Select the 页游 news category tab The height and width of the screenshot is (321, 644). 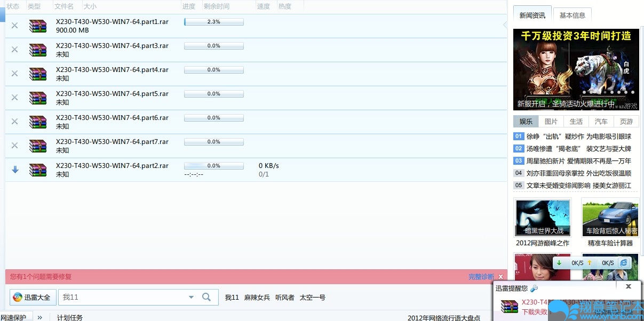point(626,122)
